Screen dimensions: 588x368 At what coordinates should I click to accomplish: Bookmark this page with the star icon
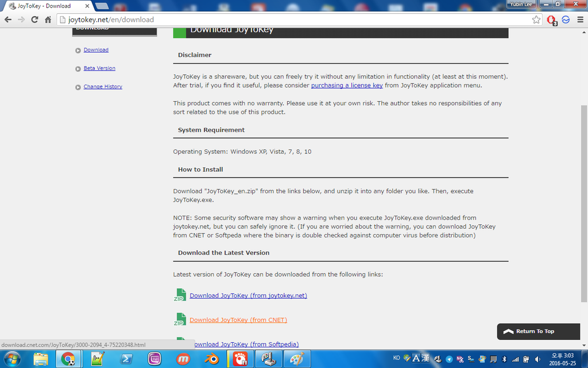pos(536,20)
